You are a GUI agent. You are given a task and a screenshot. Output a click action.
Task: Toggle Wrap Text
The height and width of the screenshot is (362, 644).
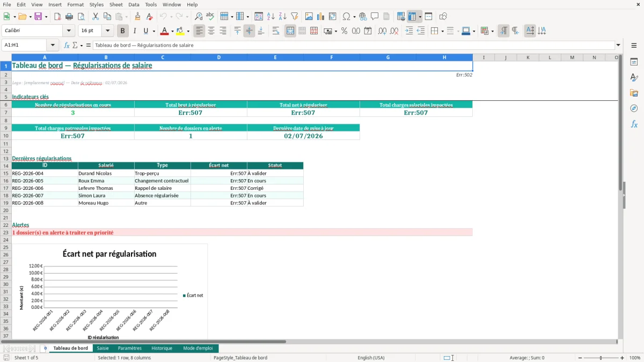click(276, 31)
